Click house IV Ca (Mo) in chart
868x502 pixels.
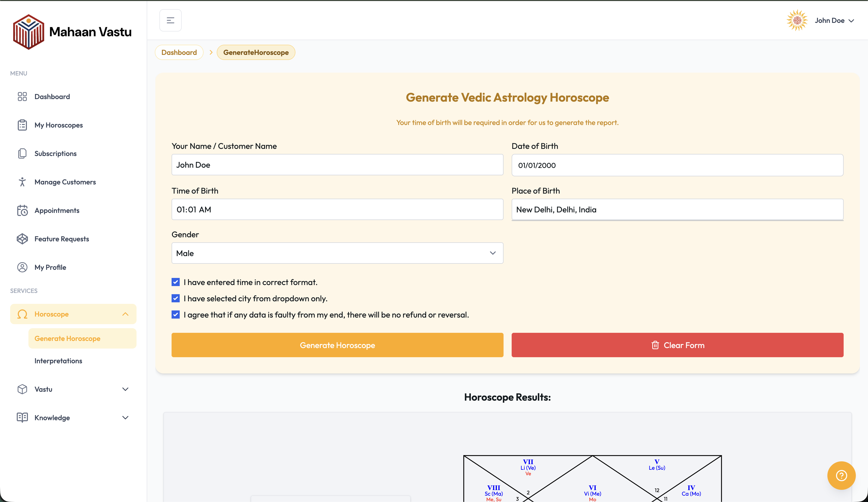[x=691, y=491]
